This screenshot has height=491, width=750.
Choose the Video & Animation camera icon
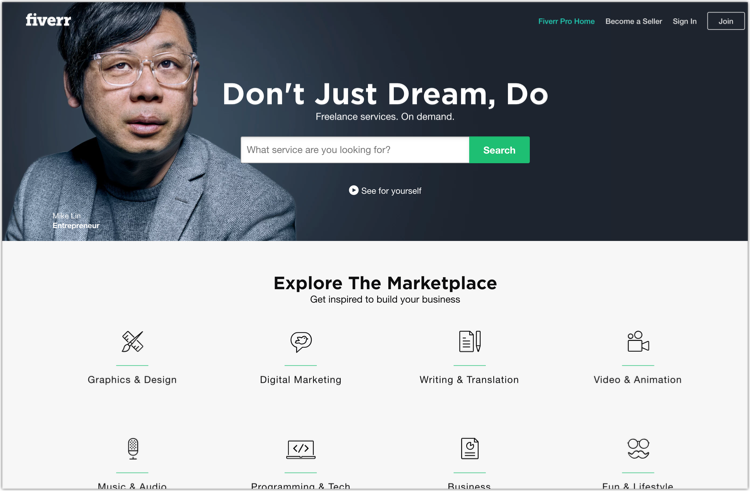coord(638,341)
